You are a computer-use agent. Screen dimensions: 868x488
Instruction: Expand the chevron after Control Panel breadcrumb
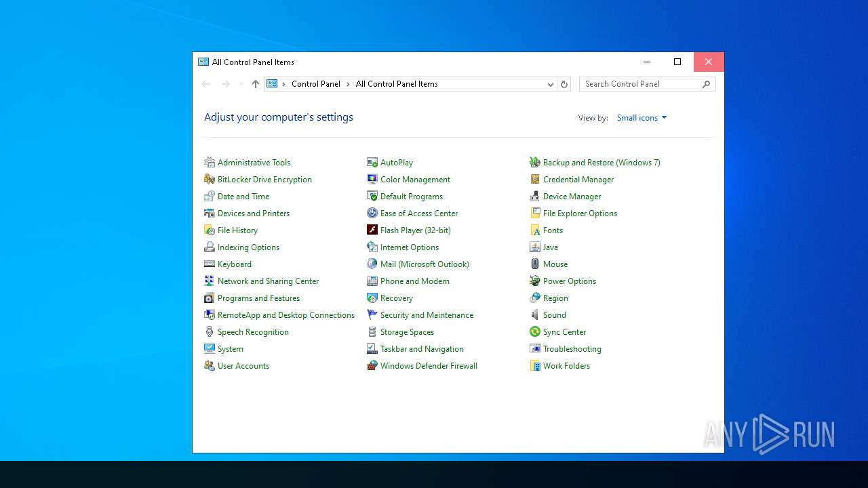coord(348,84)
